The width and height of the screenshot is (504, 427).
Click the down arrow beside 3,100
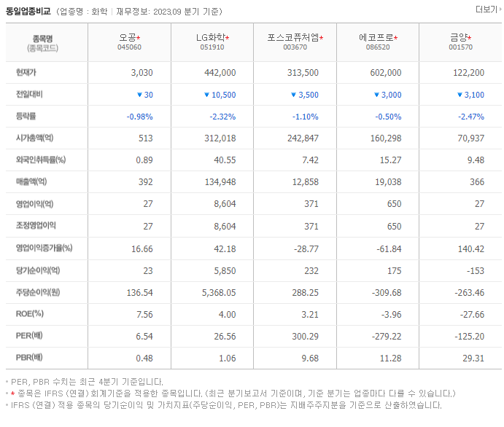(460, 95)
